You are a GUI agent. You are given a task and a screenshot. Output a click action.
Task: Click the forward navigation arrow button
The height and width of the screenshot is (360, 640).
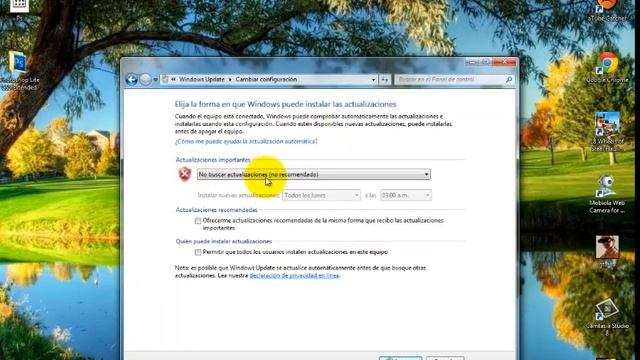click(x=145, y=79)
